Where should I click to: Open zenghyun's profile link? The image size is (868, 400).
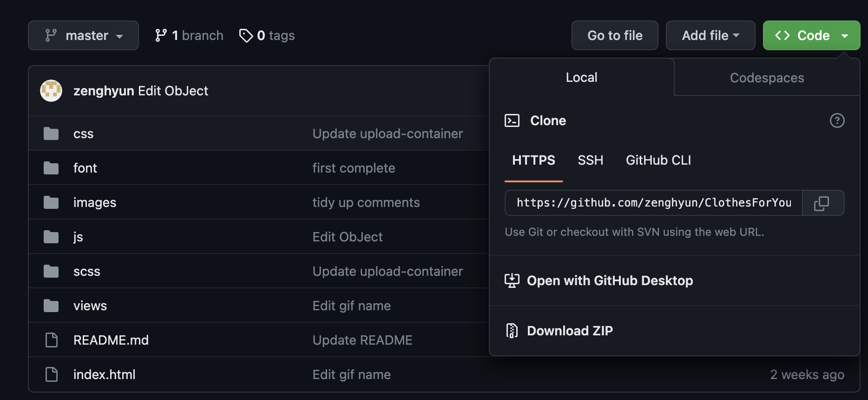tap(104, 91)
